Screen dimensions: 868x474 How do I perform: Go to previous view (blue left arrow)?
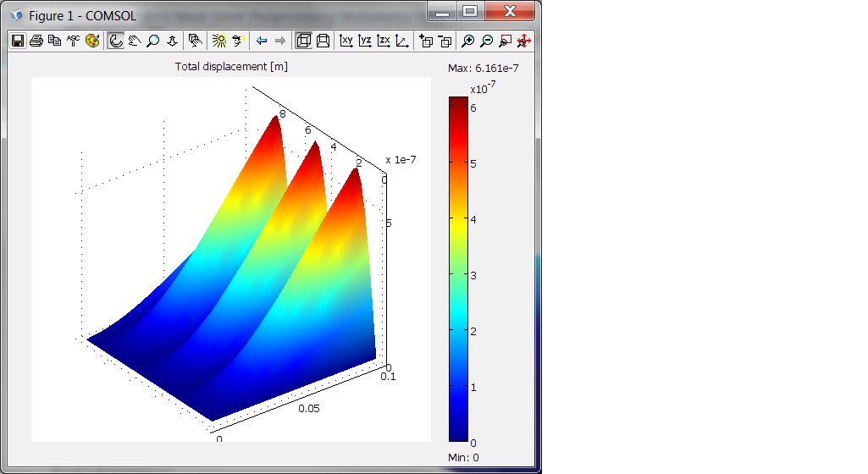(262, 41)
